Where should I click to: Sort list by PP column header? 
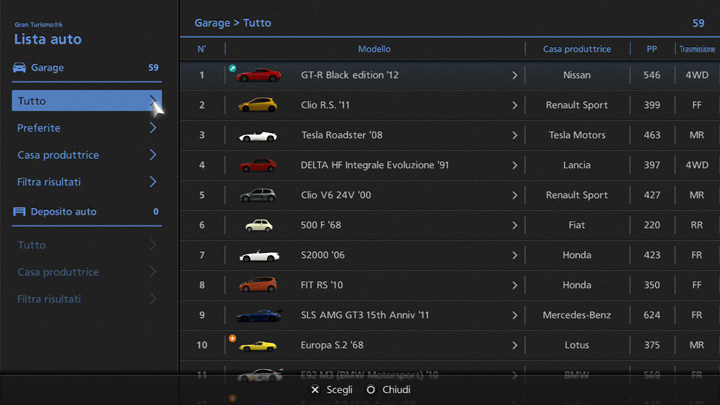[x=651, y=49]
